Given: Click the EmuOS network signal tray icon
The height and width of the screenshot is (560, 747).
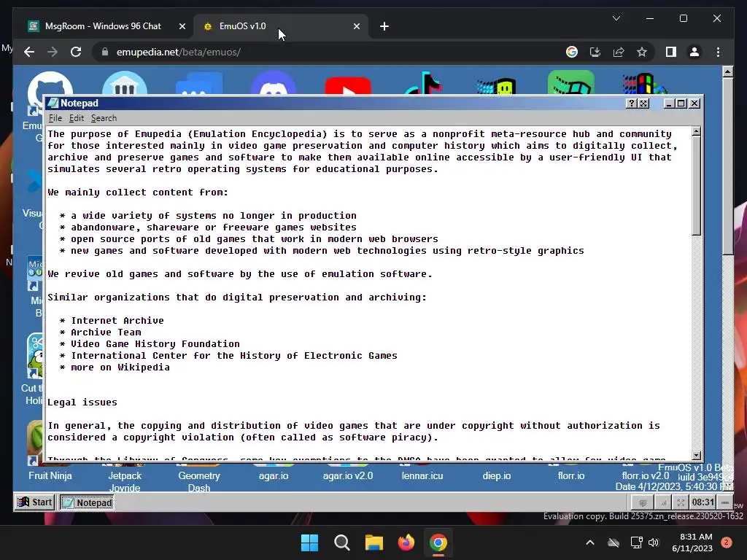Looking at the screenshot, I should [x=662, y=503].
